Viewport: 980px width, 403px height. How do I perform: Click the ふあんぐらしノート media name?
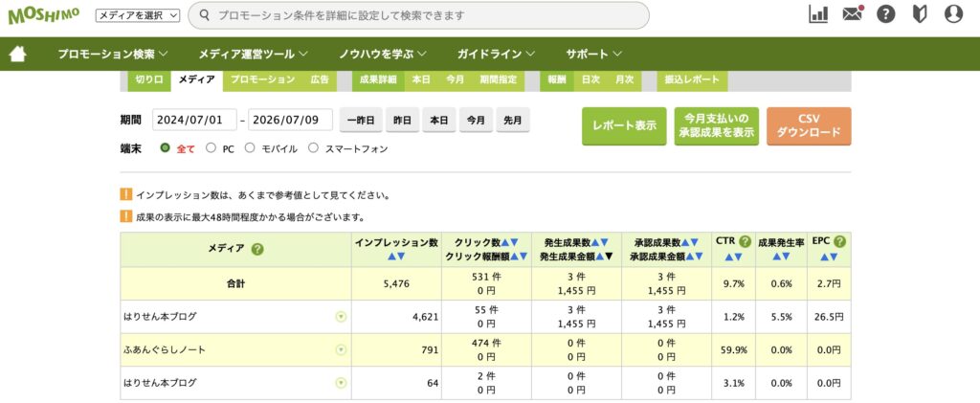click(x=165, y=350)
